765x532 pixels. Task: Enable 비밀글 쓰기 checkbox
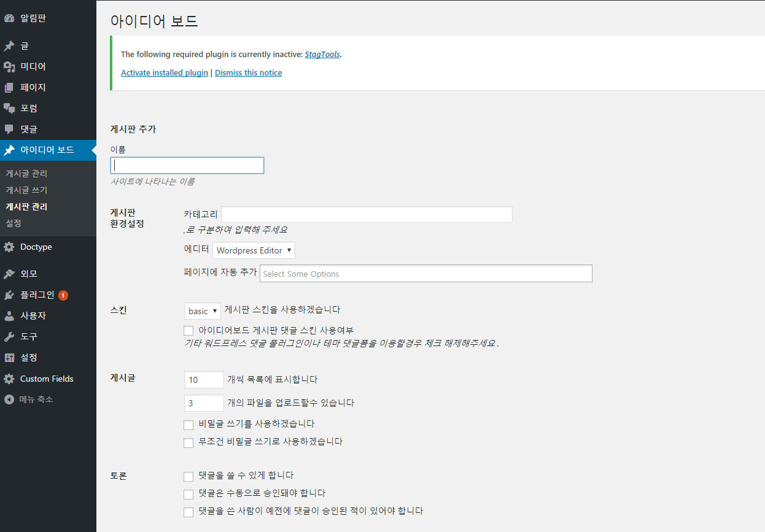188,425
